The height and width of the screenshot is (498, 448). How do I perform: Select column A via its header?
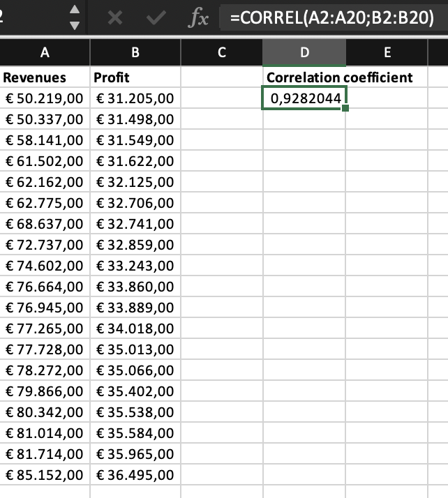(x=45, y=52)
